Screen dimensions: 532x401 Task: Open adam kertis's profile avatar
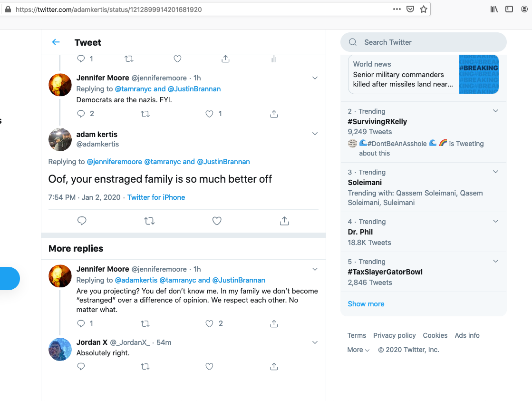pos(60,139)
